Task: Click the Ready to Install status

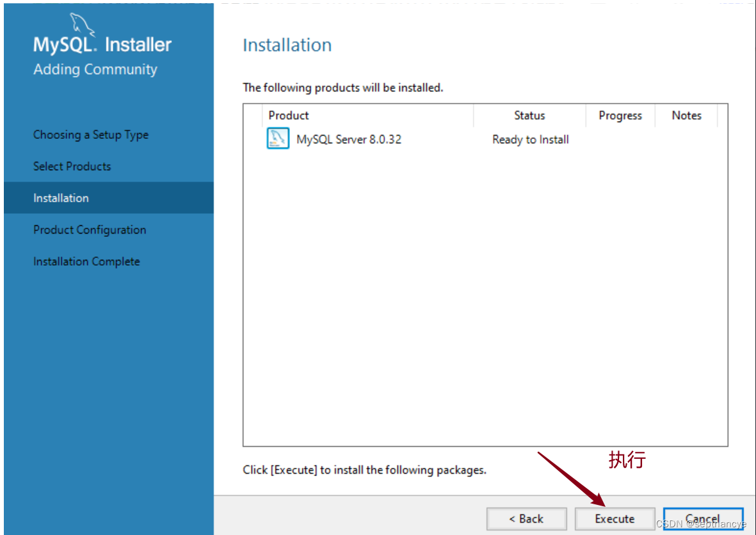Action: coord(531,140)
